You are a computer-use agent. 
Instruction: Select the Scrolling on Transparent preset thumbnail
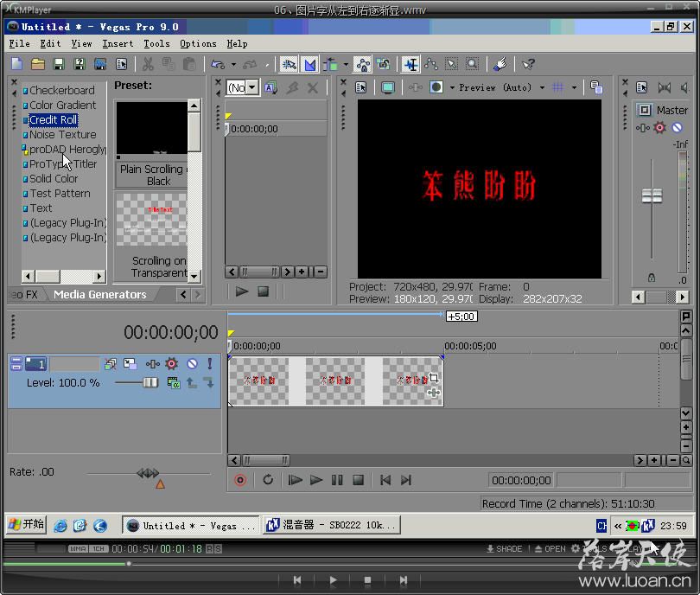click(152, 220)
